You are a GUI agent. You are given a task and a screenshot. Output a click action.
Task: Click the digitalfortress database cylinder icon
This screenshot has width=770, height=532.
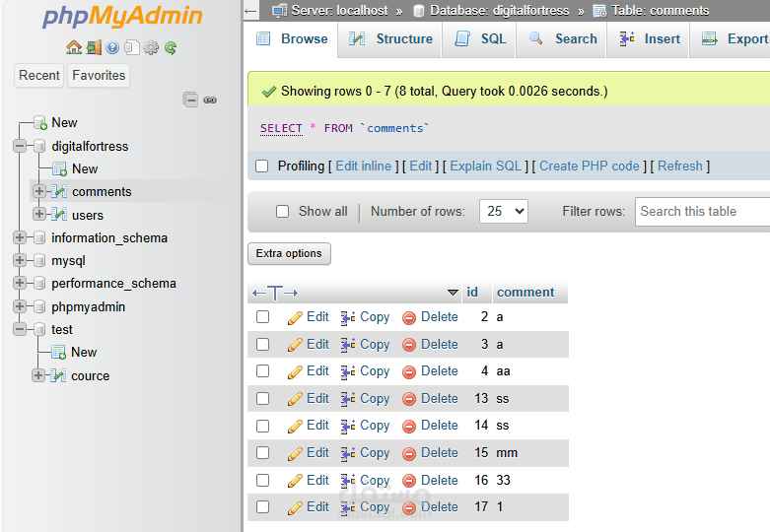[x=39, y=146]
